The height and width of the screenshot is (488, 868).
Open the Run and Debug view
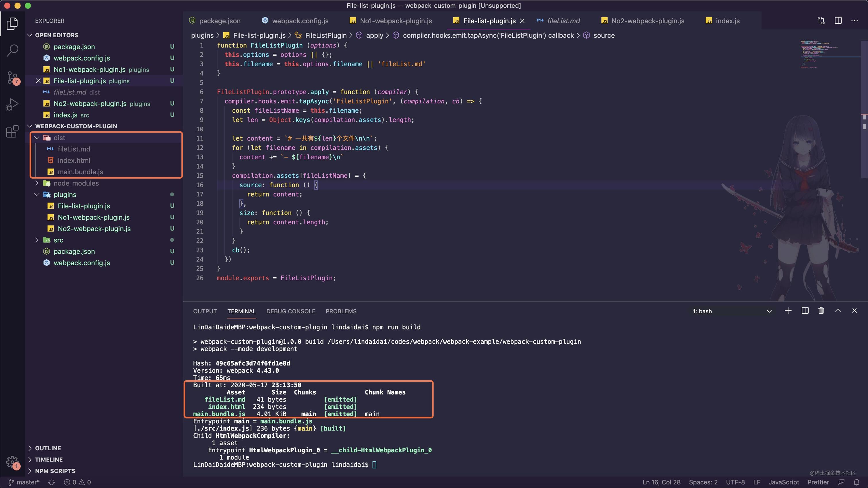pyautogui.click(x=12, y=105)
